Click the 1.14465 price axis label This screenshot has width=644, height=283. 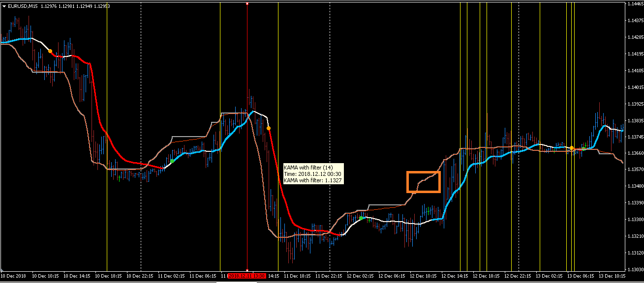(635, 3)
